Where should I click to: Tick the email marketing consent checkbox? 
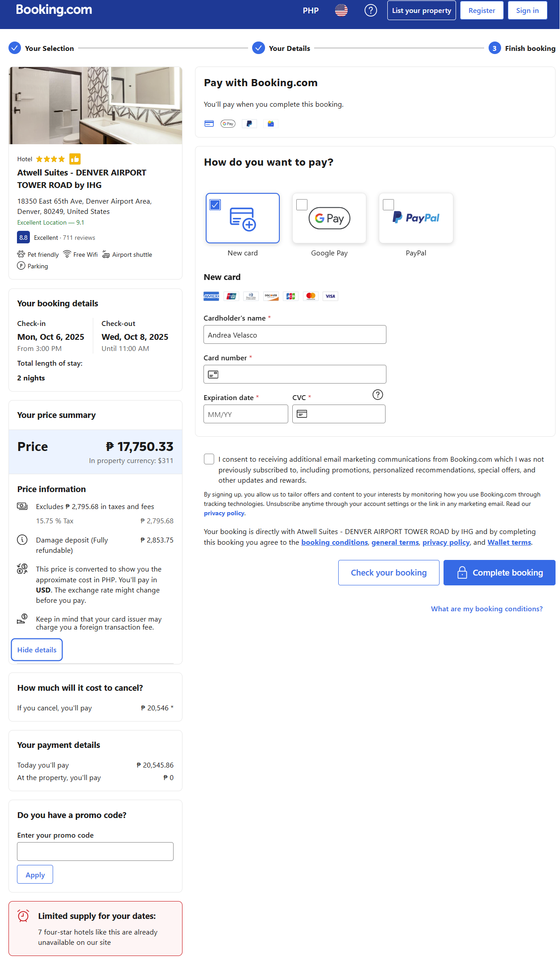(209, 459)
